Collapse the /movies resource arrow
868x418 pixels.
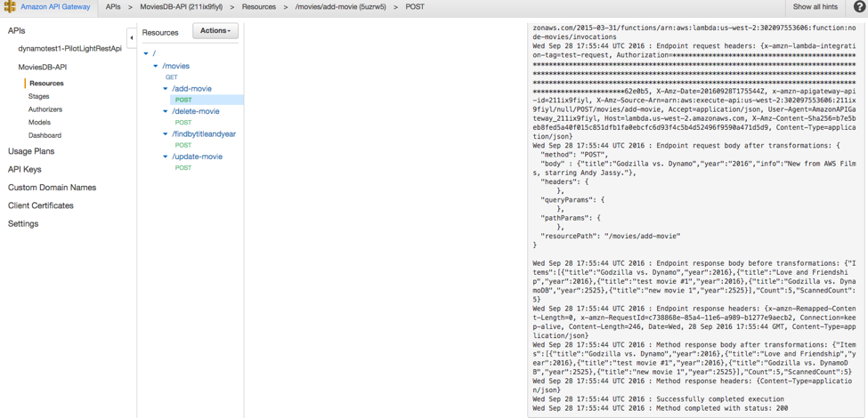tap(156, 67)
